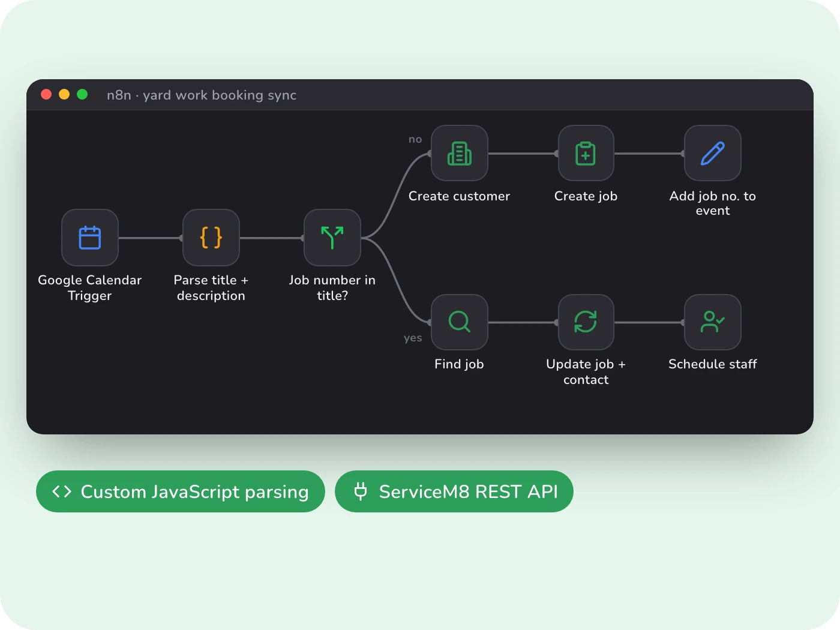Click the "Create customer" label text
The height and width of the screenshot is (630, 840).
pyautogui.click(x=460, y=196)
